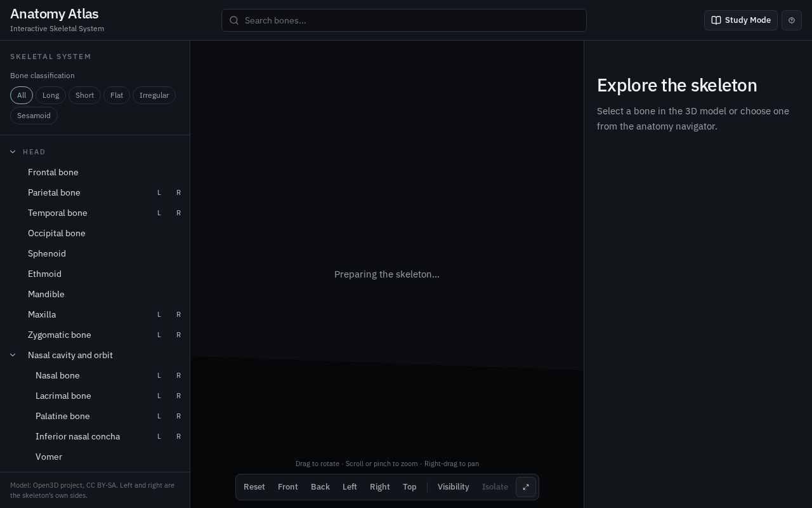The height and width of the screenshot is (508, 812).
Task: Switch to Back view
Action: coord(320,487)
